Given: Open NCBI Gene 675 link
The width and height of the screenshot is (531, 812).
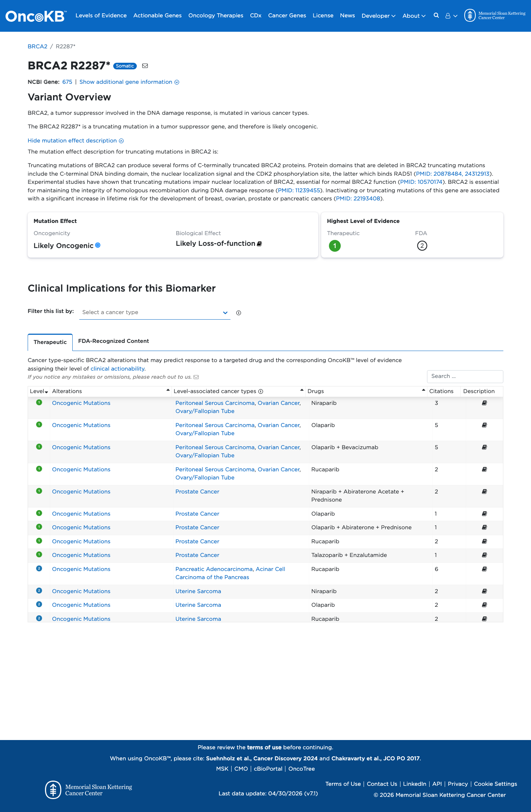Looking at the screenshot, I should point(67,82).
